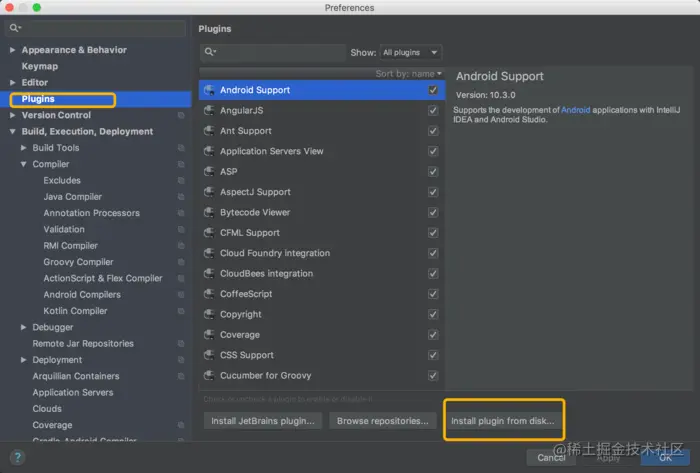Viewport: 700px width, 473px height.
Task: Click the Bytecode Viewer plugin icon
Action: 209,212
